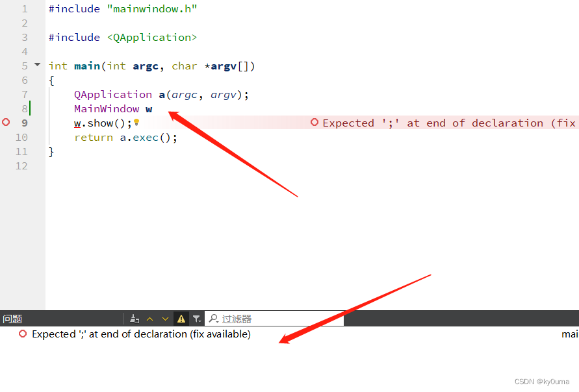Go to next issue with down arrow
579x392 pixels.
165,319
